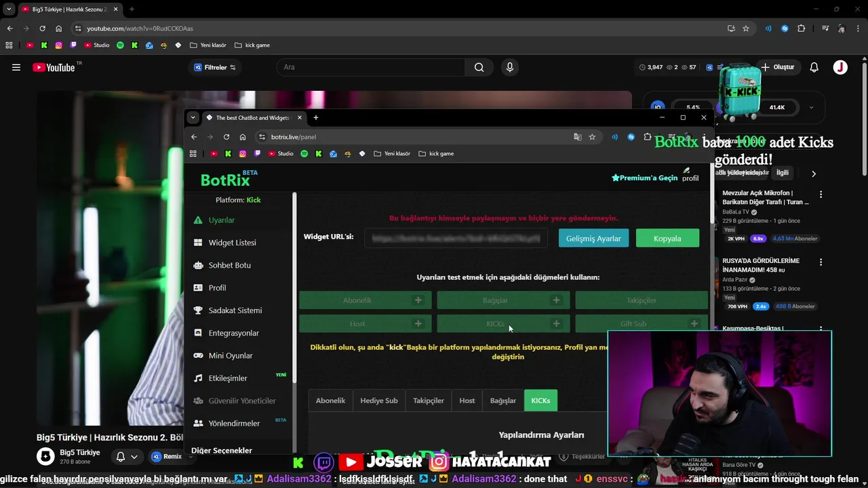The width and height of the screenshot is (868, 488).
Task: Switch to the Hediye Sub tab
Action: (379, 401)
